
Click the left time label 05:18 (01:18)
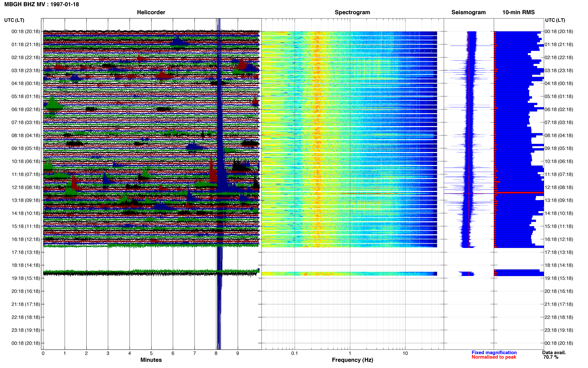[26, 96]
